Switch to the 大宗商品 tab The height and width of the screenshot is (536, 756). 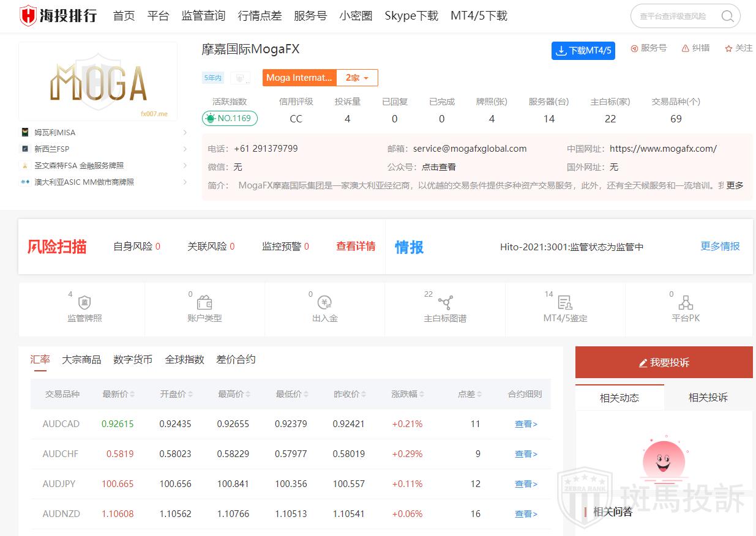(x=81, y=360)
